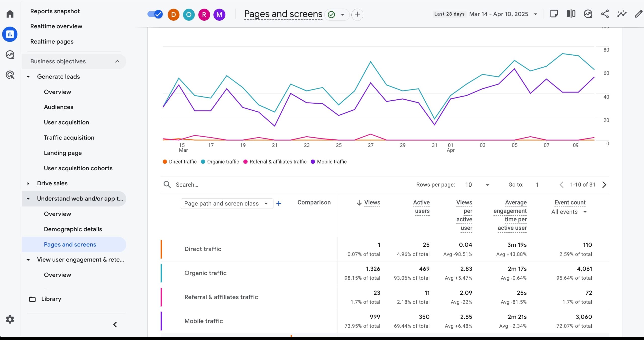Open Admin settings gear icon
644x340 pixels.
click(10, 319)
